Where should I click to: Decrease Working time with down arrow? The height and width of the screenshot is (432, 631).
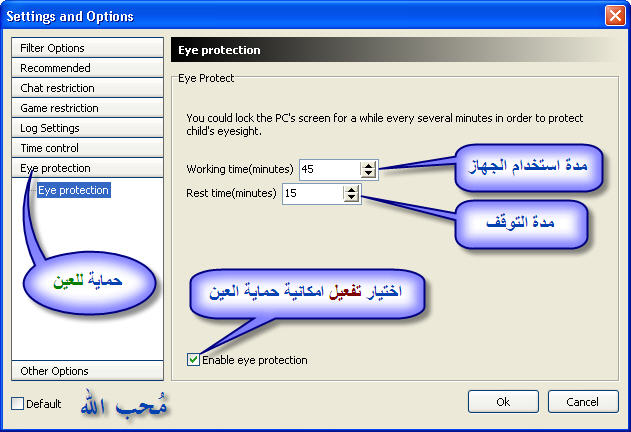tap(369, 175)
